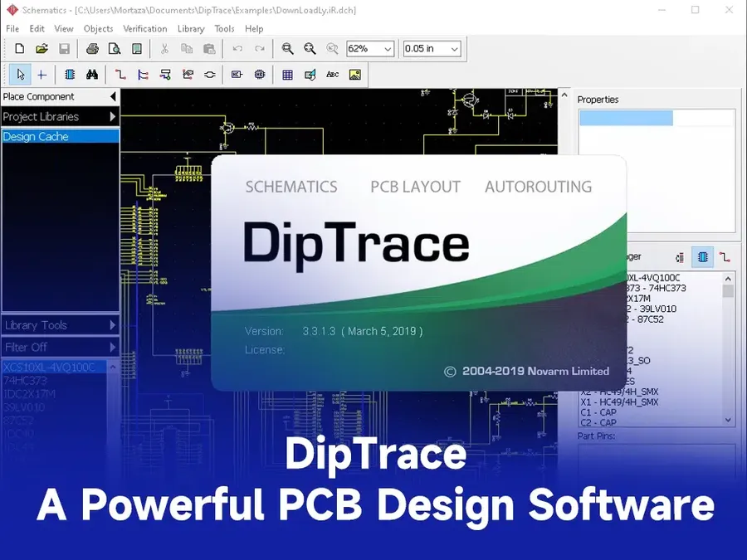
Task: Open a schematic with the folder icon
Action: click(42, 49)
